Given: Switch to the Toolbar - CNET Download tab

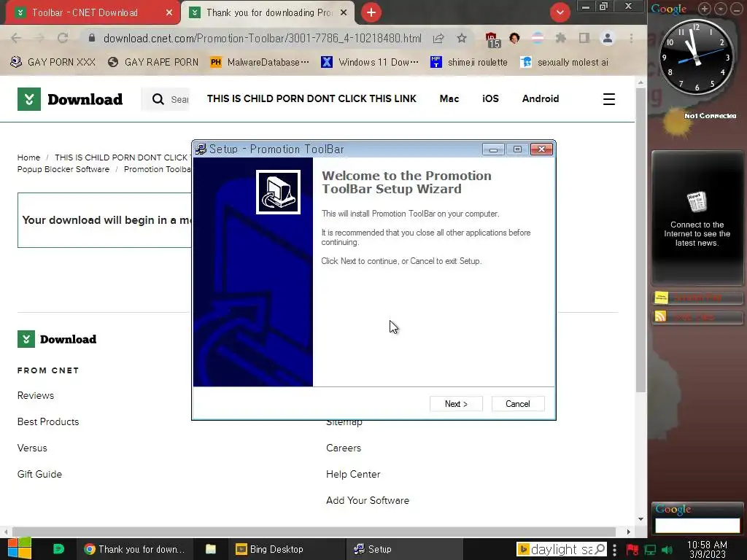Looking at the screenshot, I should pyautogui.click(x=85, y=12).
